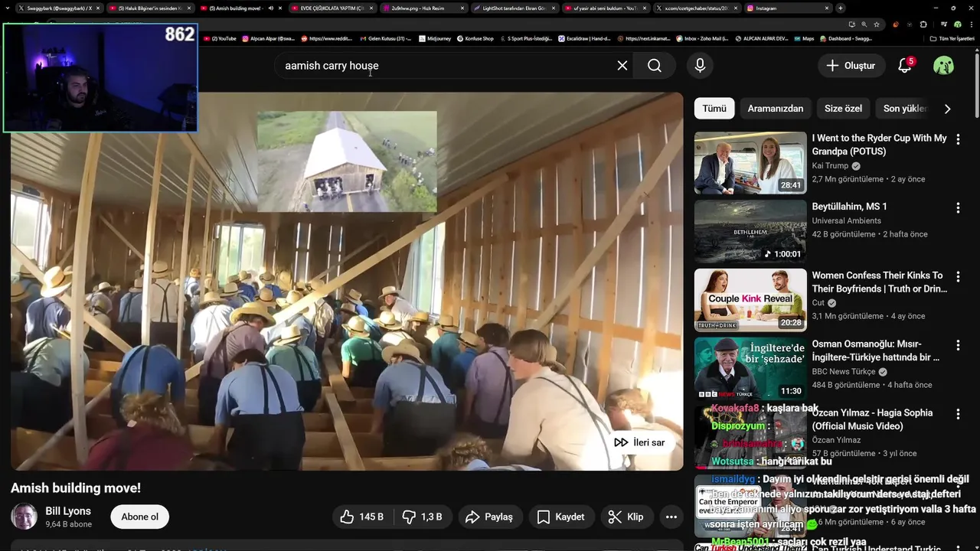Share the video via Paylaş
Screen dimensions: 980x551
coord(490,517)
